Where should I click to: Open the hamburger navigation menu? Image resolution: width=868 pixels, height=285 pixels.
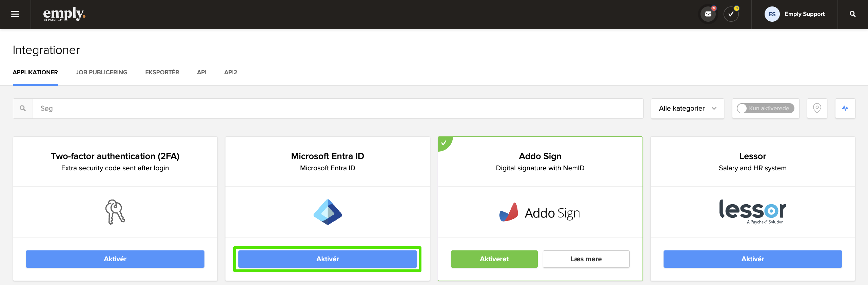click(x=15, y=14)
